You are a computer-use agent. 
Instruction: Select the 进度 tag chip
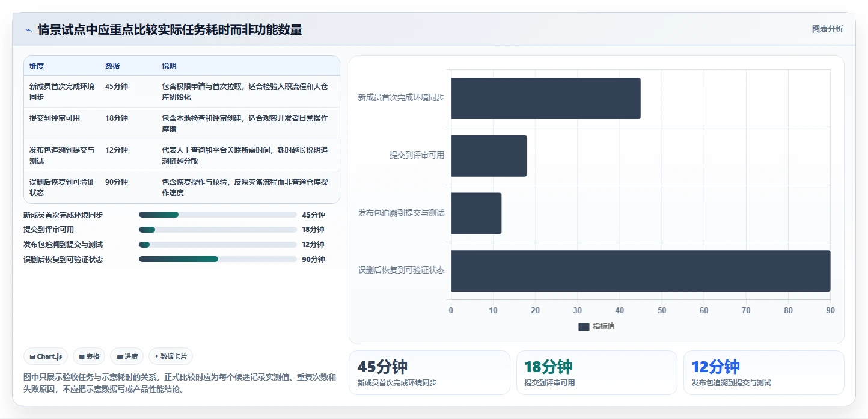click(x=127, y=356)
